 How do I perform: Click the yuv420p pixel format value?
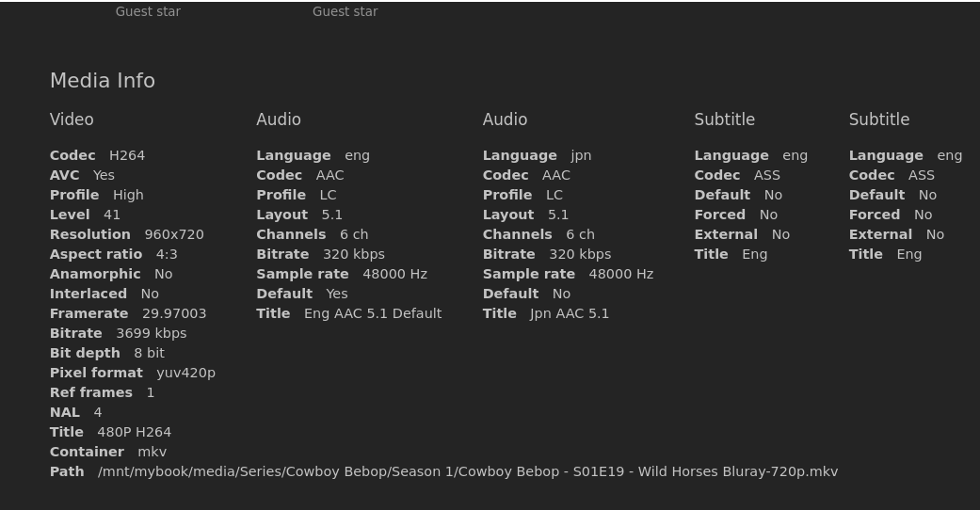186,373
